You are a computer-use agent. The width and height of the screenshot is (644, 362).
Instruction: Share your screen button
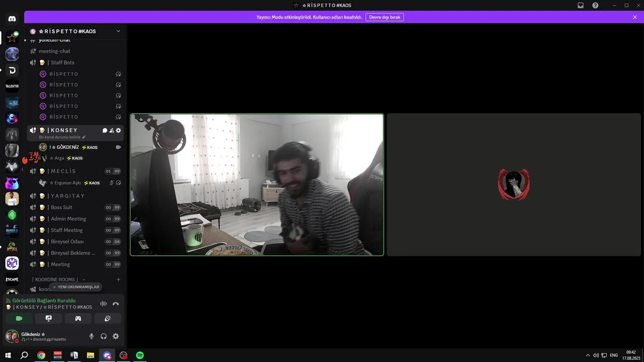[49, 318]
